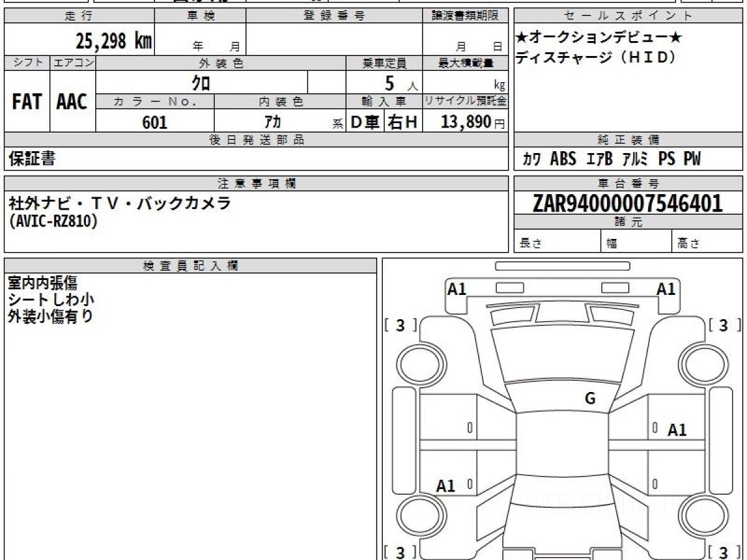The width and height of the screenshot is (747, 560).
Task: Select the ABS equipment code
Action: click(563, 159)
